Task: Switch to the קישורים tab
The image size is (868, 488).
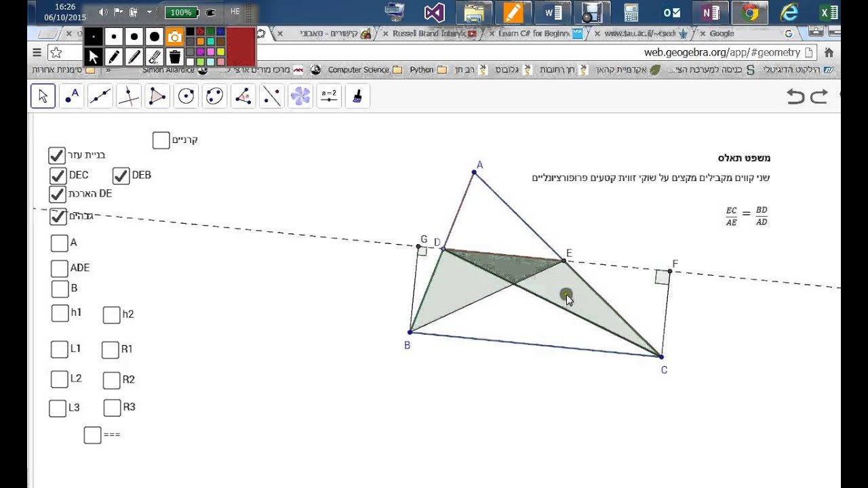Action: pyautogui.click(x=324, y=33)
